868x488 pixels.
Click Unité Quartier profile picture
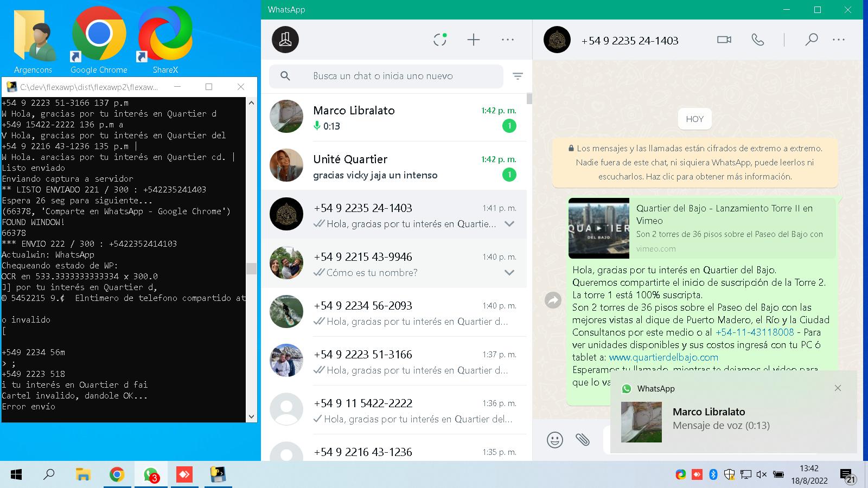click(286, 165)
